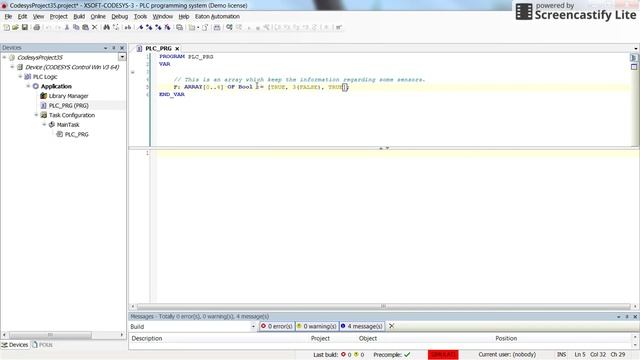Switch declaration editor to textual view
Image resolution: width=640 pixels, height=360 pixels.
pos(634,58)
